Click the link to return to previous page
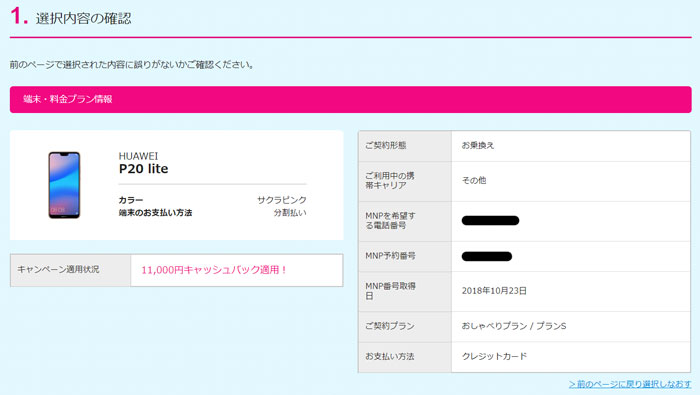 point(630,384)
